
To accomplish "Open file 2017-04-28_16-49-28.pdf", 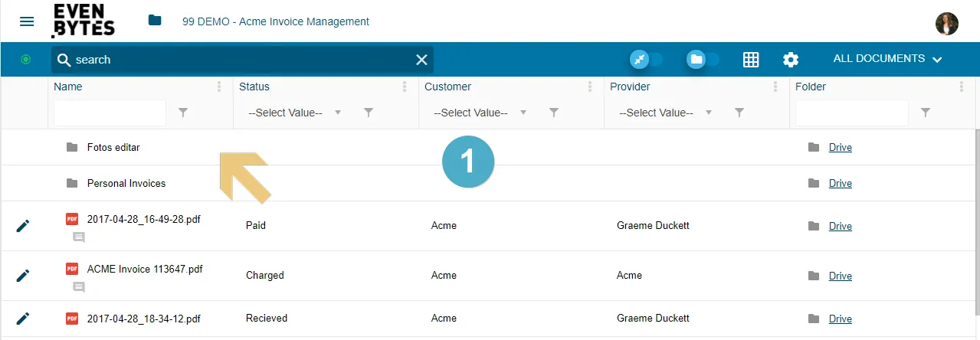I will (x=144, y=219).
